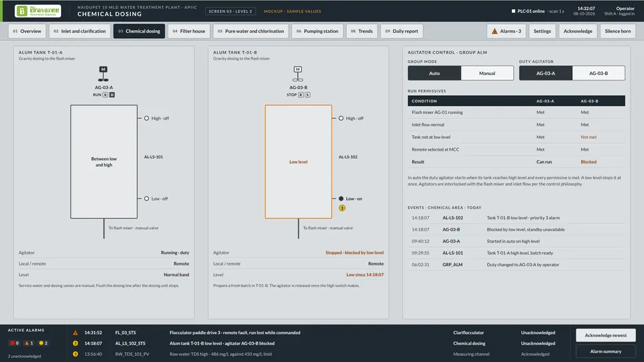Click 'Running - duty' agitator status
Image resolution: width=644 pixels, height=362 pixels.
(175, 253)
